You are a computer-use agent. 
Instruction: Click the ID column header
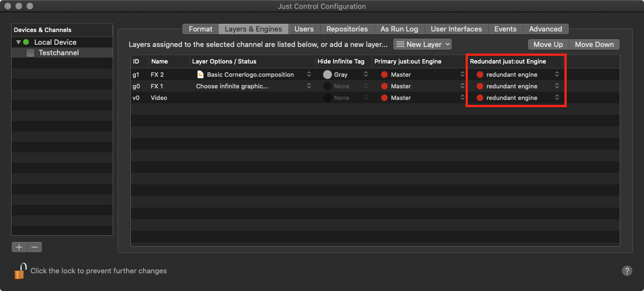coord(140,61)
